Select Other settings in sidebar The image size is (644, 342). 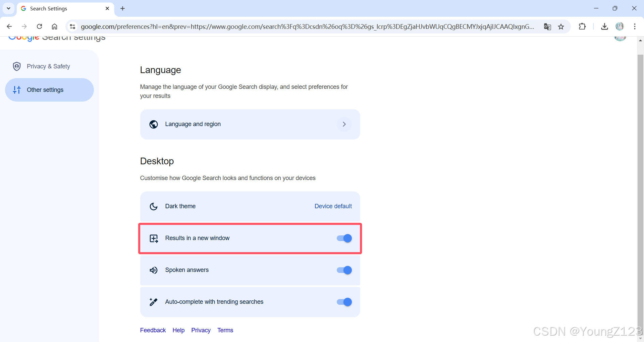click(49, 90)
